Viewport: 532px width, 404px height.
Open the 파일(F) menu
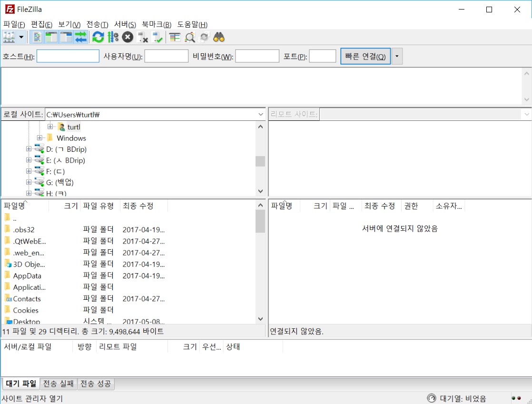(14, 24)
